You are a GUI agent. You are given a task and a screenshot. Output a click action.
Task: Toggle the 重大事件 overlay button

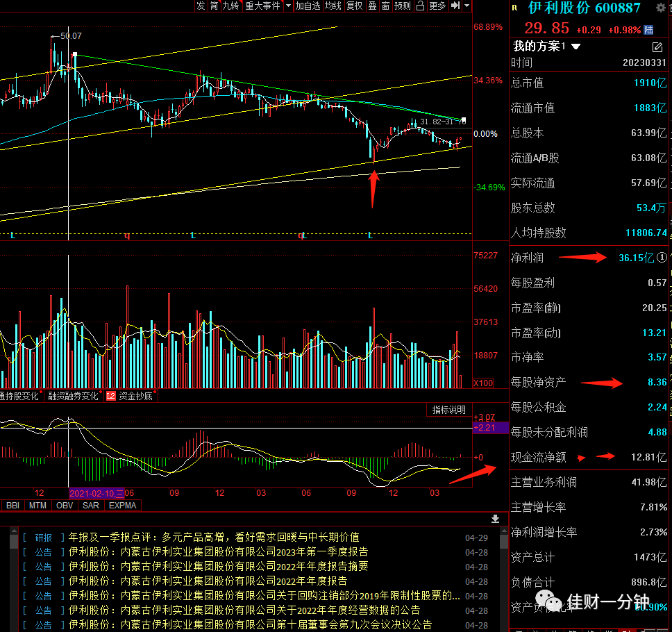point(262,6)
